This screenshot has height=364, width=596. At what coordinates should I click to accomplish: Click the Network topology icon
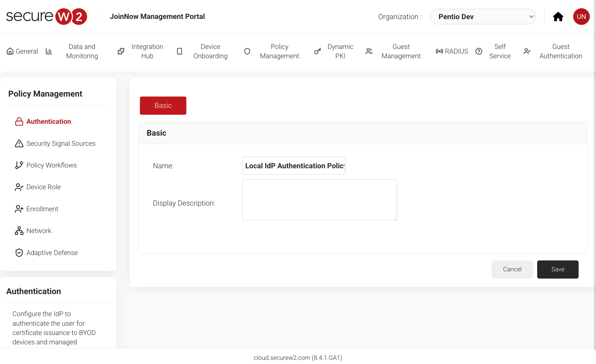19,231
